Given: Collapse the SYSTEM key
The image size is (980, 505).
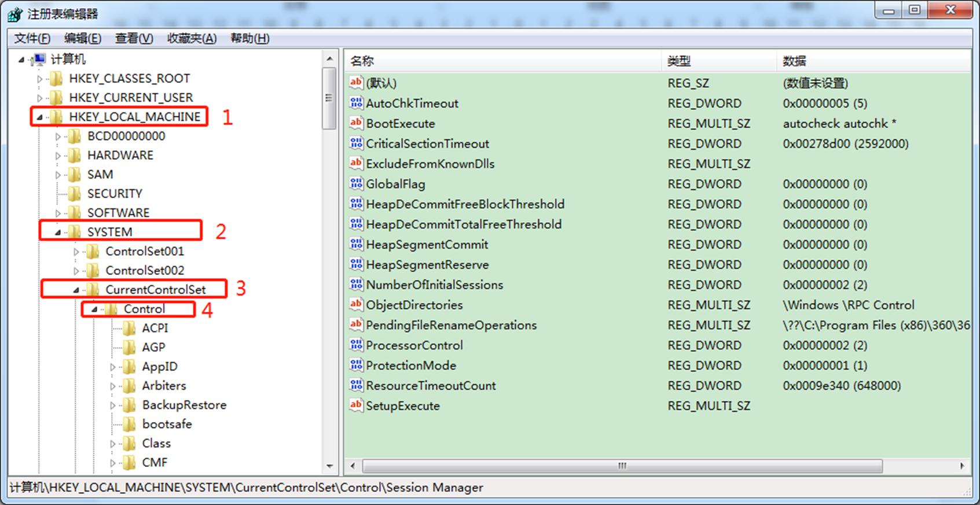Looking at the screenshot, I should (x=58, y=233).
